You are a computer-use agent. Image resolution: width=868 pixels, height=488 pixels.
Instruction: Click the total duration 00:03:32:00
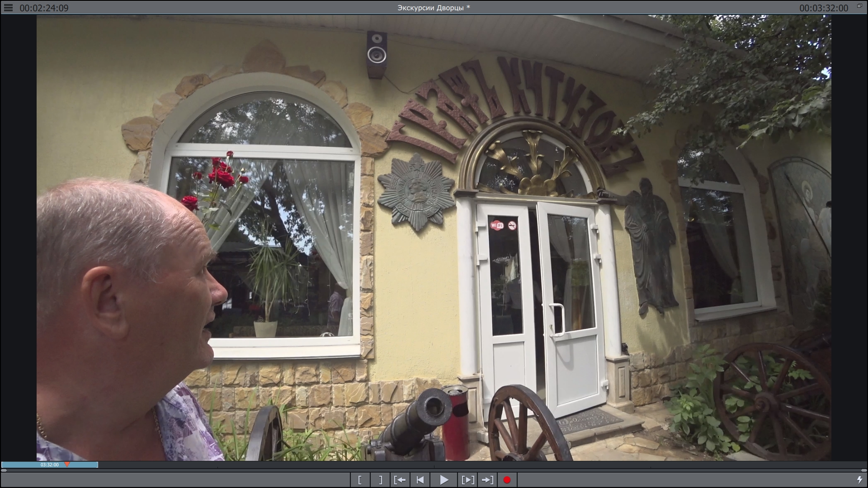tap(823, 8)
